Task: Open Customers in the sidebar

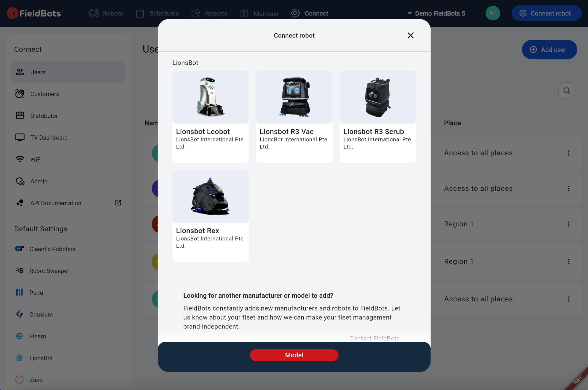Action: coord(68,94)
